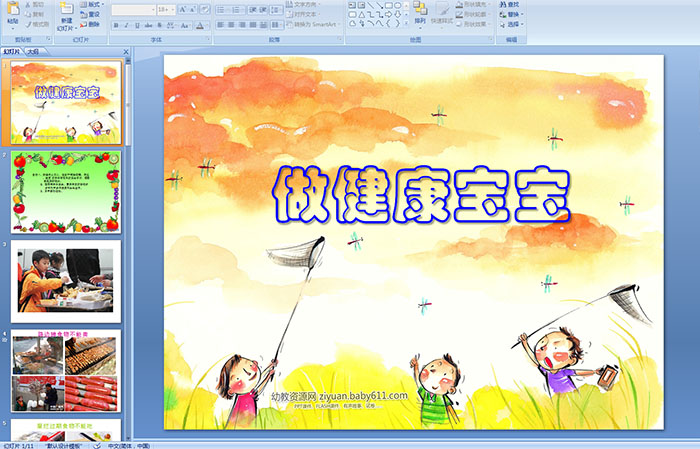Click the Cut (剪切) scissors icon

click(x=28, y=4)
